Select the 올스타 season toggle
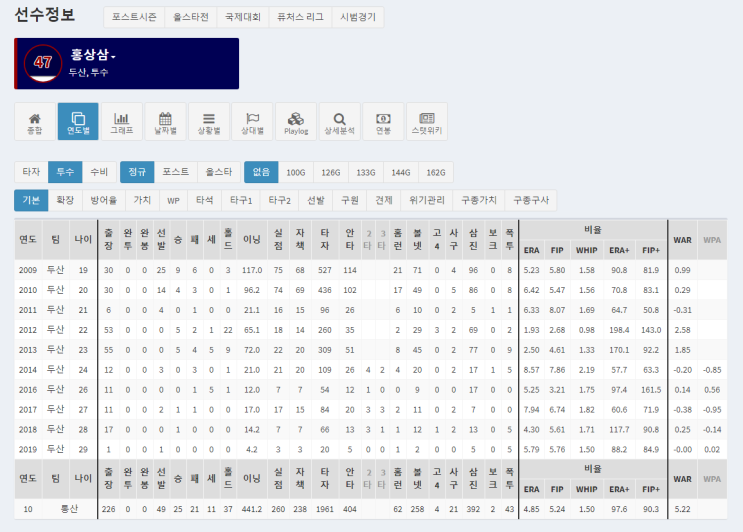The width and height of the screenshot is (743, 532). pos(218,172)
